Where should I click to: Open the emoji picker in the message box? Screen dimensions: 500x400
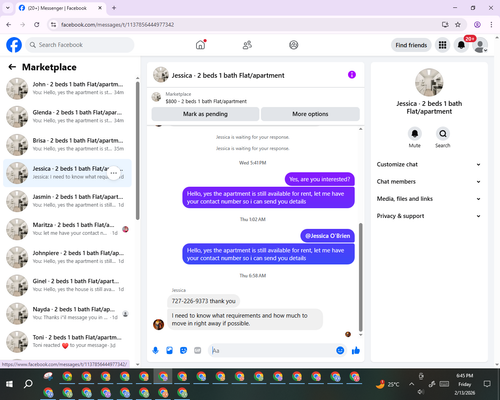(x=340, y=350)
